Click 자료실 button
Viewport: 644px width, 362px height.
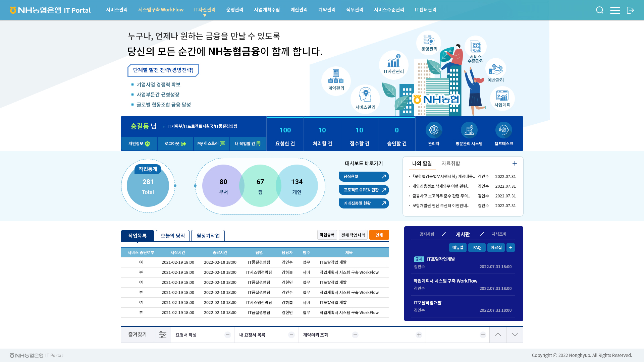coord(496,247)
